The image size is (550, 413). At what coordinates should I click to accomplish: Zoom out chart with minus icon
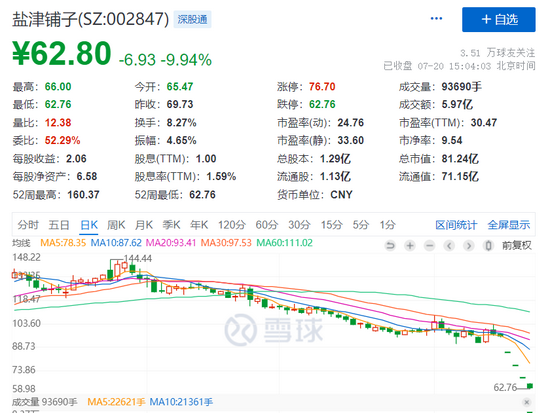pos(429,246)
